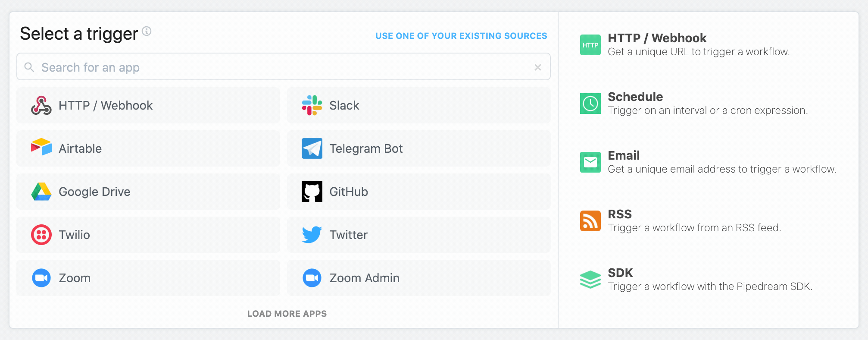
Task: Click the info icon next to Select a trigger
Action: [147, 31]
